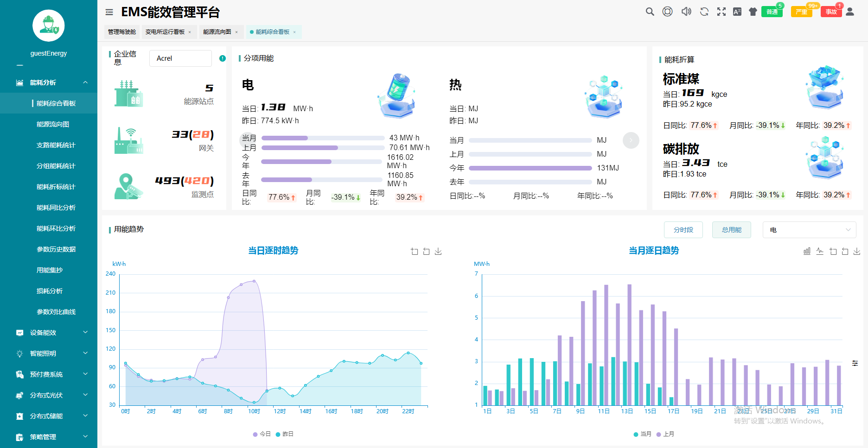868x448 pixels.
Task: Toggle the 今日 series in chart legend
Action: pos(262,434)
